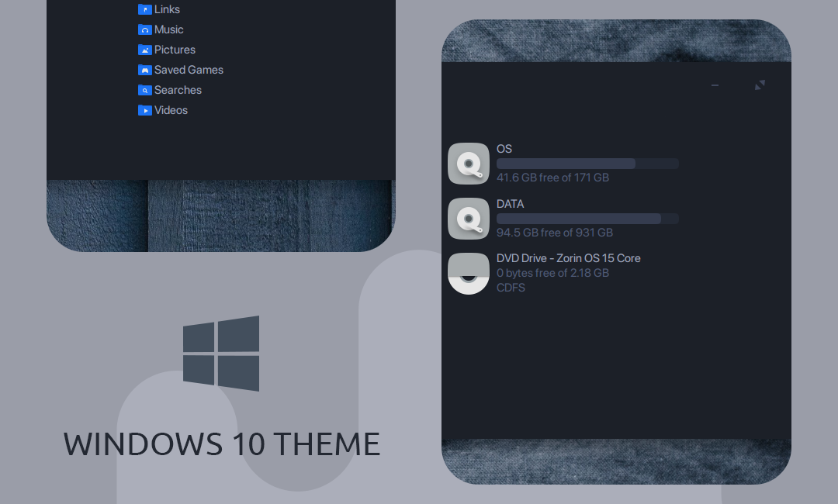The width and height of the screenshot is (838, 504).
Task: Select the DVD Drive disc icon
Action: (469, 274)
